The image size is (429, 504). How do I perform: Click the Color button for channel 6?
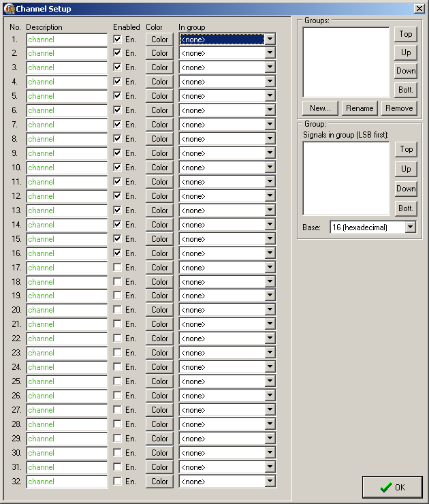159,110
